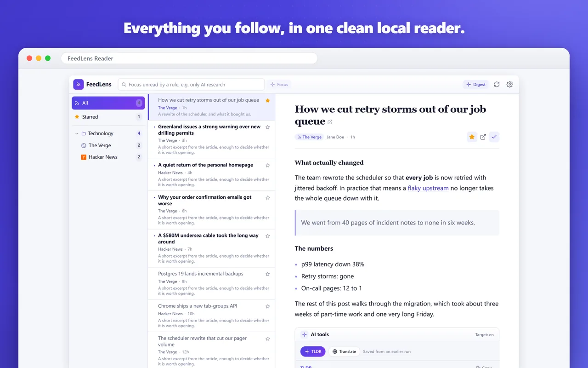Click The Verge source tag under headline

pyautogui.click(x=309, y=137)
